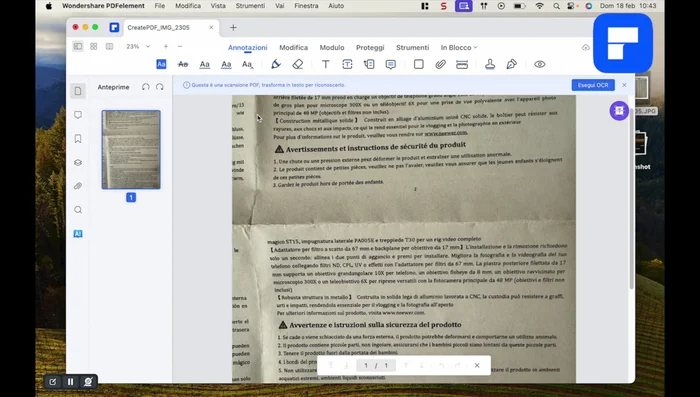Attach a file with paperclip tool
The image size is (700, 397).
pyautogui.click(x=441, y=64)
